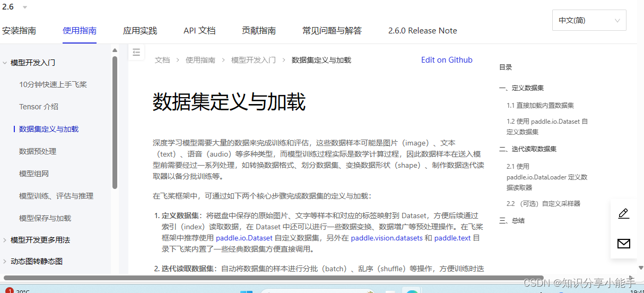Jump to 1.2 使用 paddle.io.Dataset 自定义数据集

[x=547, y=126]
